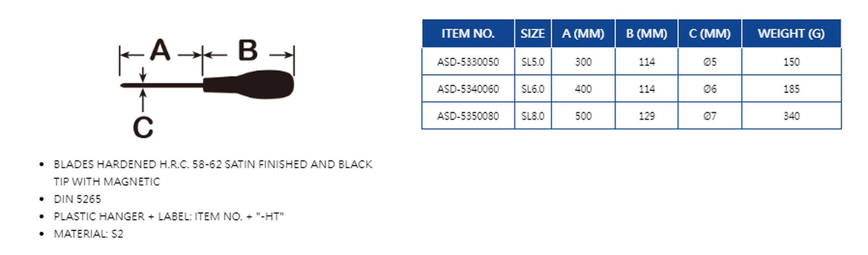Select item number ASD-5330050
This screenshot has height=255, width=868.
click(x=468, y=62)
